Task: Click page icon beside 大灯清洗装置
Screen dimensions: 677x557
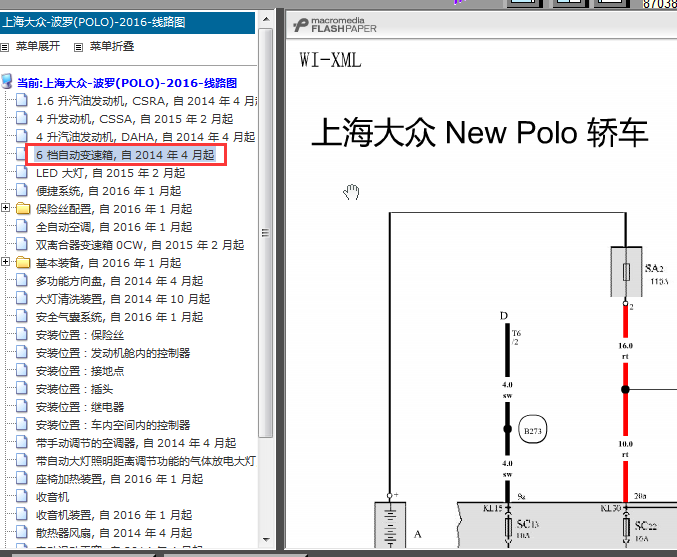Action: 22,298
